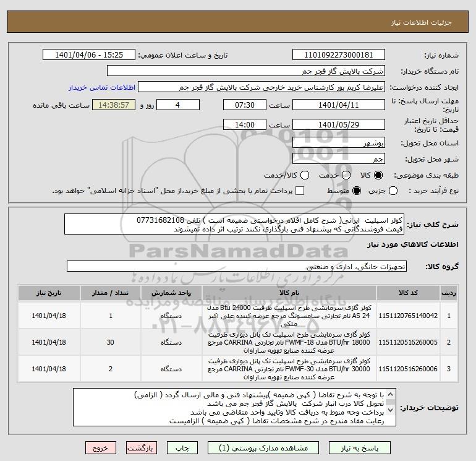Click the response deadline date 1401/04/11
Viewport: 476px width, 461px height.
[x=339, y=105]
